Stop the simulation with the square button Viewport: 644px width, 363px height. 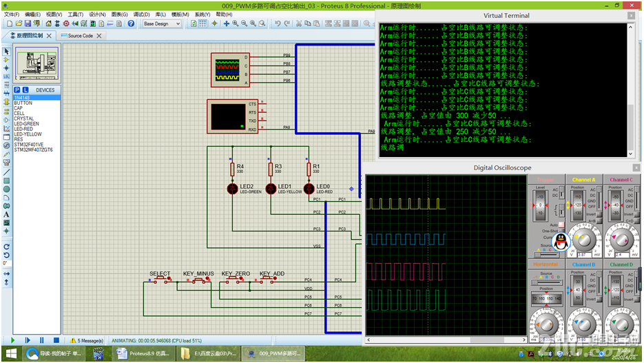[x=56, y=340]
